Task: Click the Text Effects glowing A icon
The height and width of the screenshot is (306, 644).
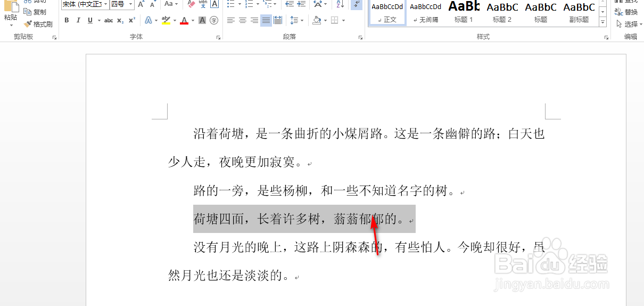Action: coord(148,20)
